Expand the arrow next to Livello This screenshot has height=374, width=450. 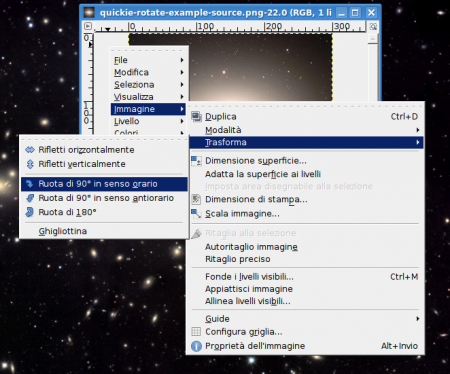pyautogui.click(x=182, y=121)
